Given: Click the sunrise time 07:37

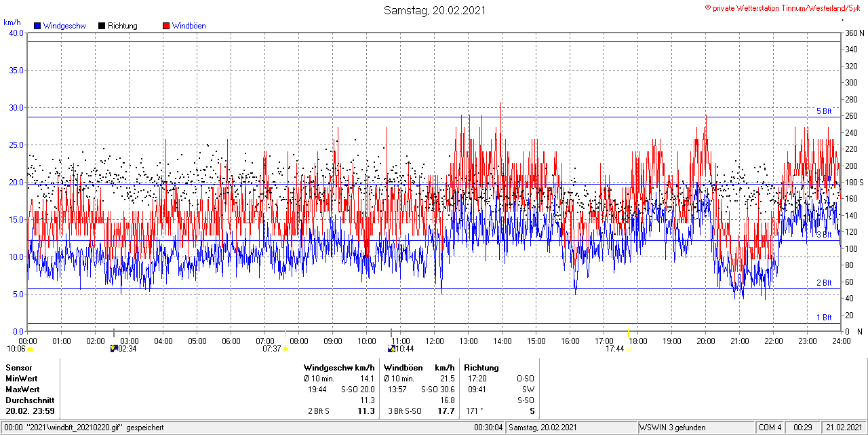Looking at the screenshot, I should click(272, 349).
